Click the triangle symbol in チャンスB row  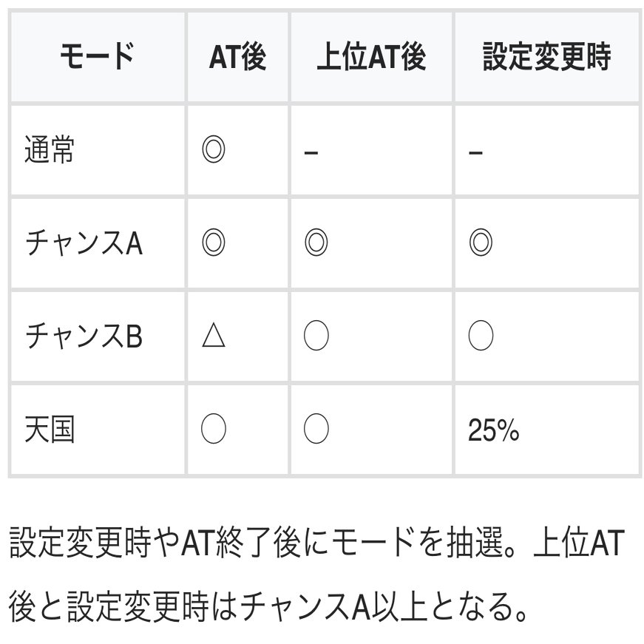point(214,335)
